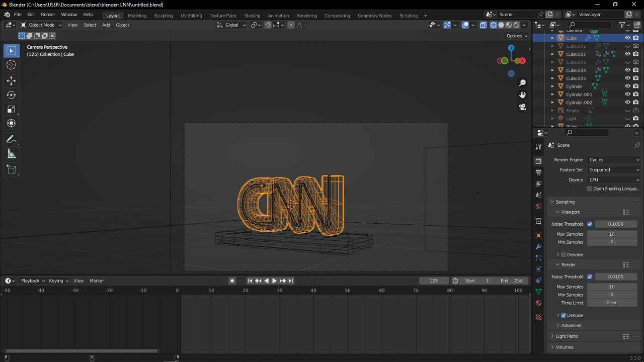Viewport: 644px width, 362px height.
Task: Open the Device dropdown set to CPU
Action: click(613, 179)
